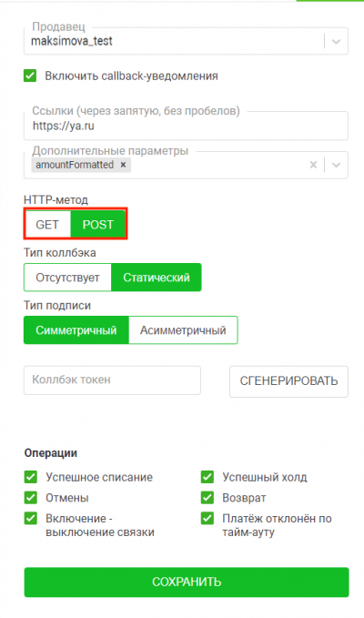Uncheck the Возврат operation
364x618 pixels.
(207, 497)
